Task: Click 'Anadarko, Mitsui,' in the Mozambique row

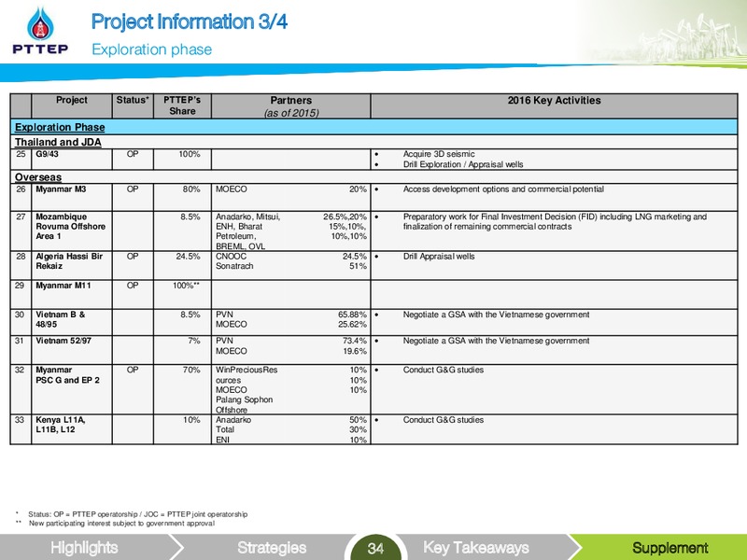Action: (x=248, y=217)
